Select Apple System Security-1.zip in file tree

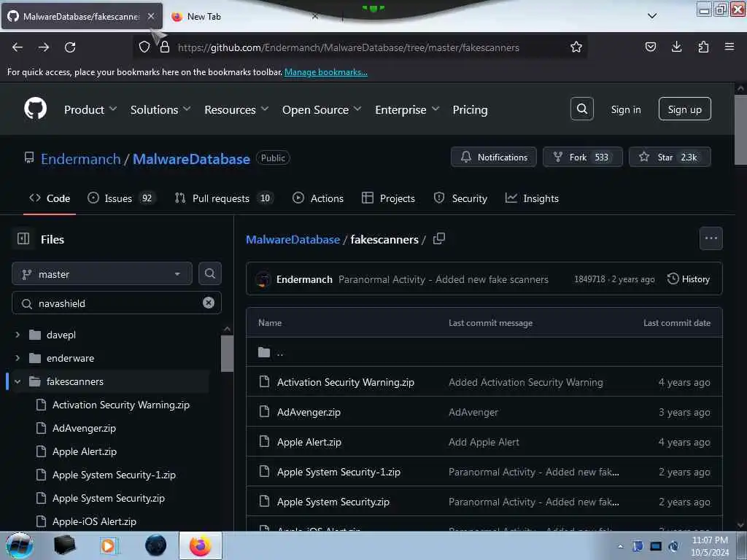(114, 475)
